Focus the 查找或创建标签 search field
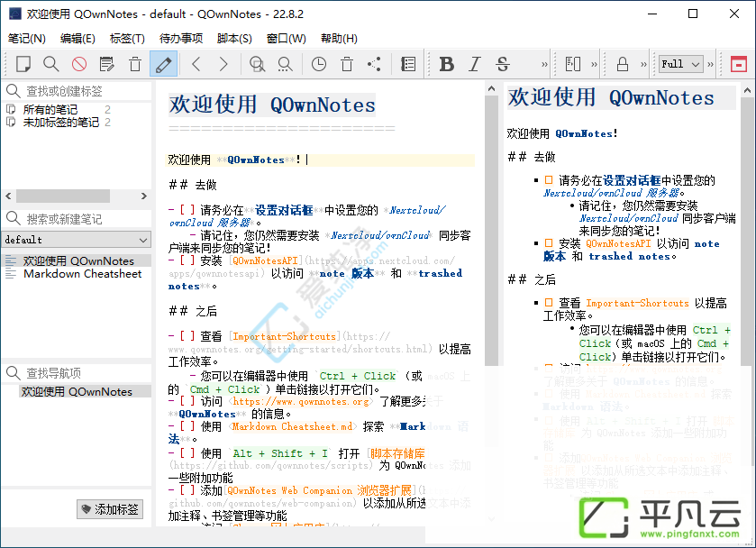Image resolution: width=756 pixels, height=548 pixels. click(87, 91)
